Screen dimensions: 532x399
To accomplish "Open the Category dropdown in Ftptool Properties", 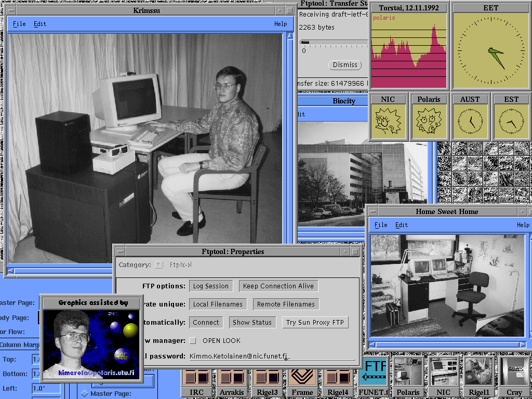I will coord(159,265).
